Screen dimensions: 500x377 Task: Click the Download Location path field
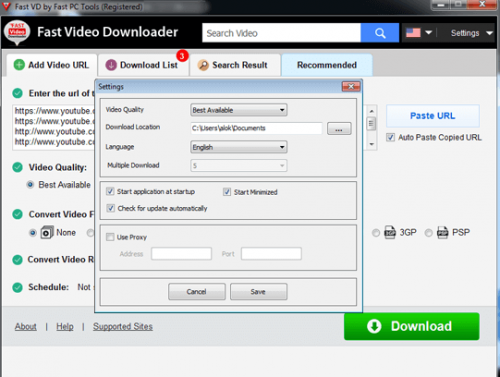(x=256, y=128)
